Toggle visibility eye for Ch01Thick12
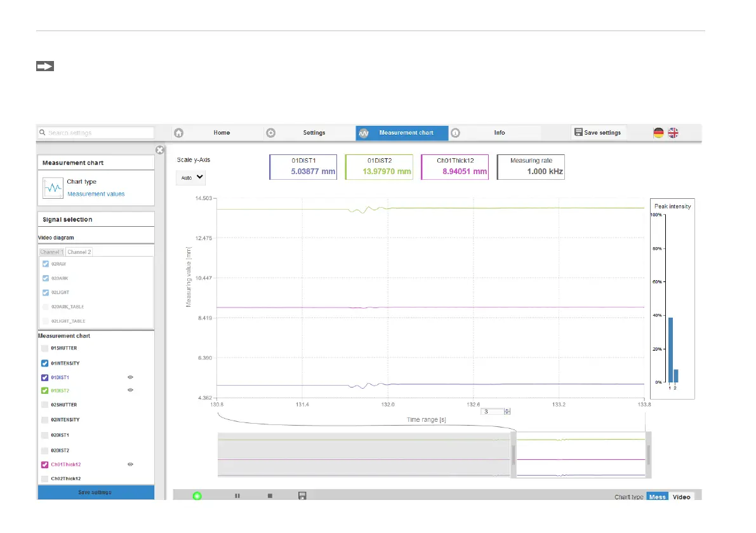 (x=130, y=464)
